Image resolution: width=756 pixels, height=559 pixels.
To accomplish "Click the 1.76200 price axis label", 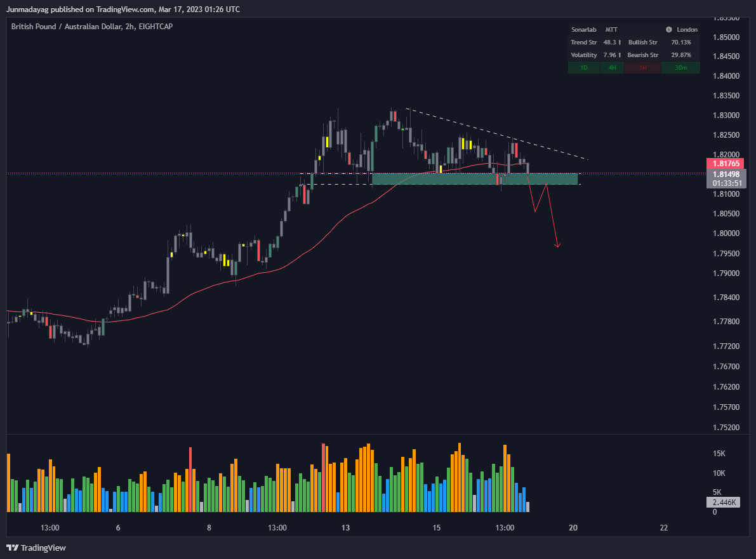I will click(x=726, y=387).
